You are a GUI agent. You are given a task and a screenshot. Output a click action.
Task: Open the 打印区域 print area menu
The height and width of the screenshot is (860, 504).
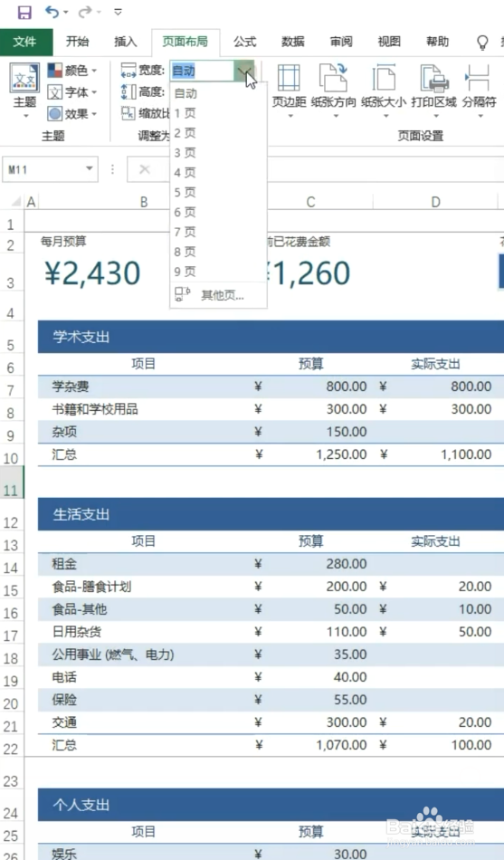[x=433, y=91]
